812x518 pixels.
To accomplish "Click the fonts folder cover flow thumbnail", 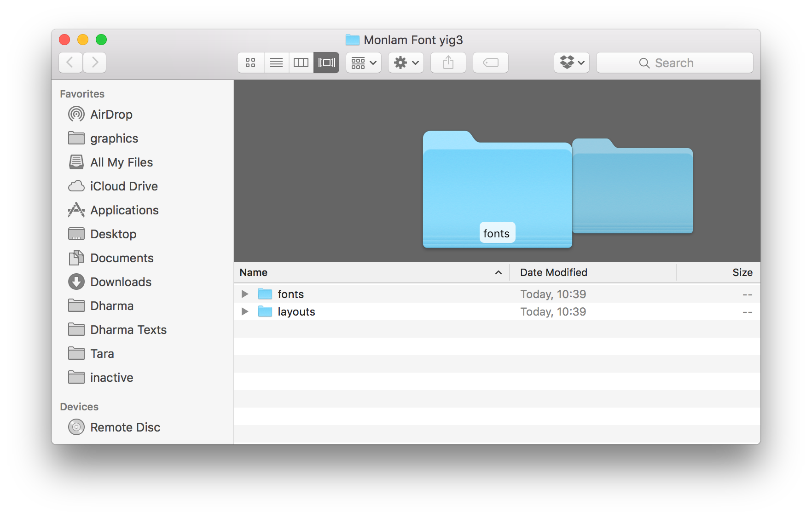I will [497, 190].
